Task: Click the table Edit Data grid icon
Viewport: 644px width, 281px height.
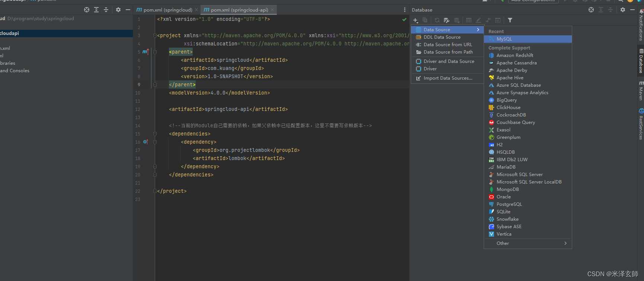Action: point(469,20)
